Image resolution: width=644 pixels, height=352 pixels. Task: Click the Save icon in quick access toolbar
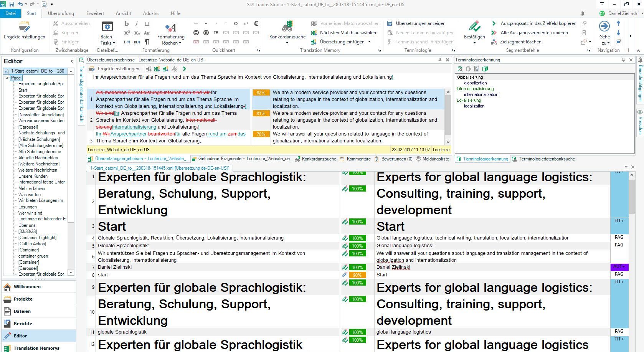(12, 4)
